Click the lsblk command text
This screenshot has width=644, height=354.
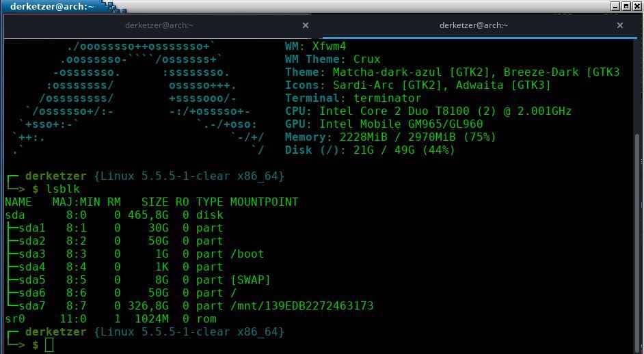63,189
